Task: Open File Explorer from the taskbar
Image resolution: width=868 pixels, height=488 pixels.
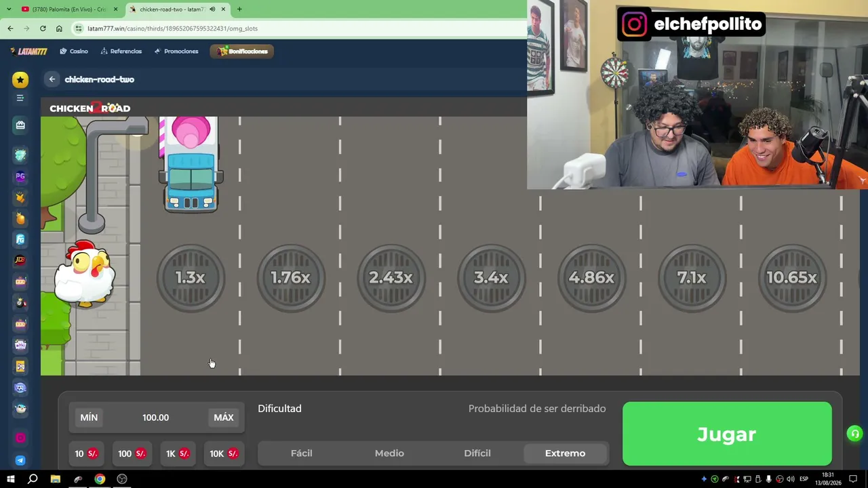Action: point(56,479)
